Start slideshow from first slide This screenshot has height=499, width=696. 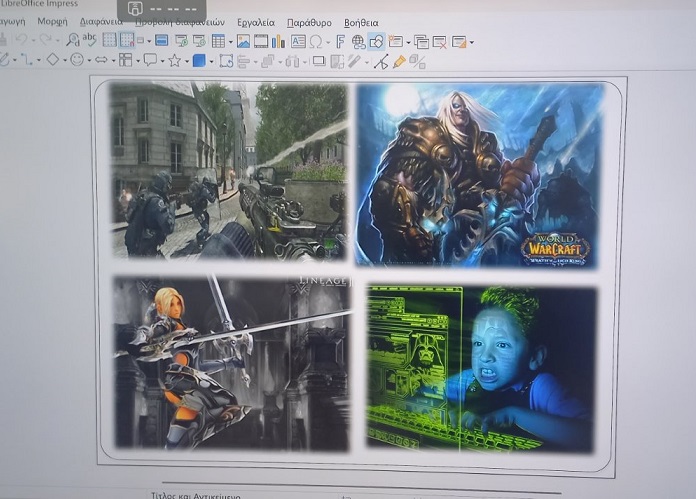[182, 41]
